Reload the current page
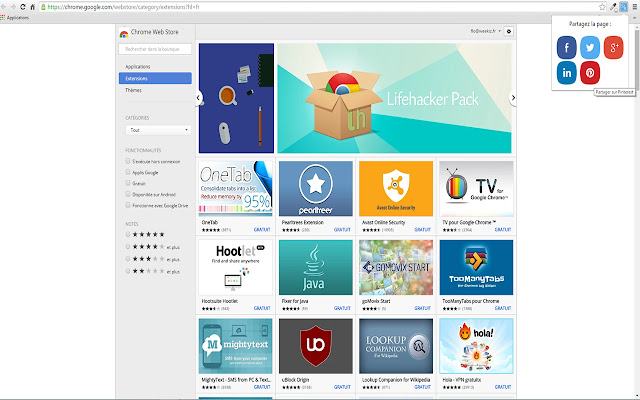640x400 pixels. pos(23,7)
